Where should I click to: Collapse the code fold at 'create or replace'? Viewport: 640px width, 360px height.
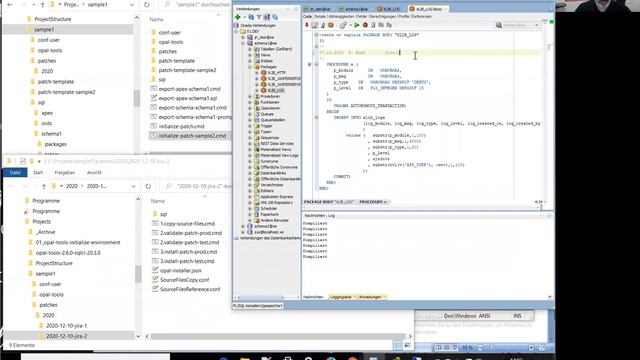(x=316, y=35)
